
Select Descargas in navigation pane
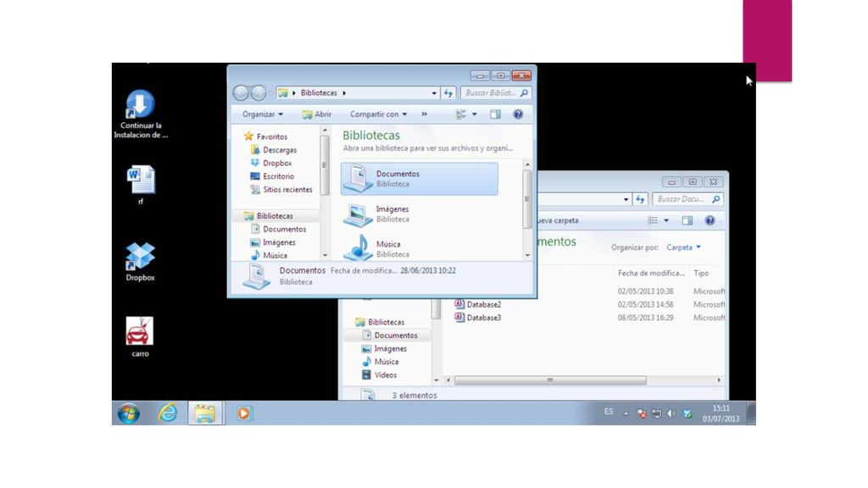[x=274, y=150]
